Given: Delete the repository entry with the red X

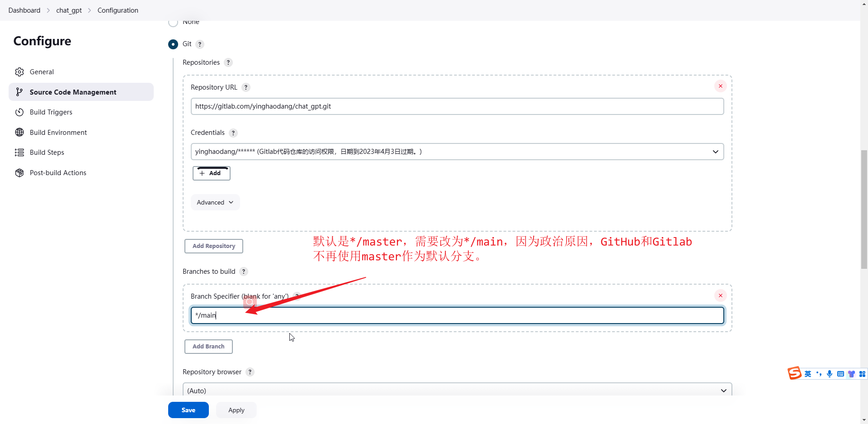Looking at the screenshot, I should click(x=721, y=86).
